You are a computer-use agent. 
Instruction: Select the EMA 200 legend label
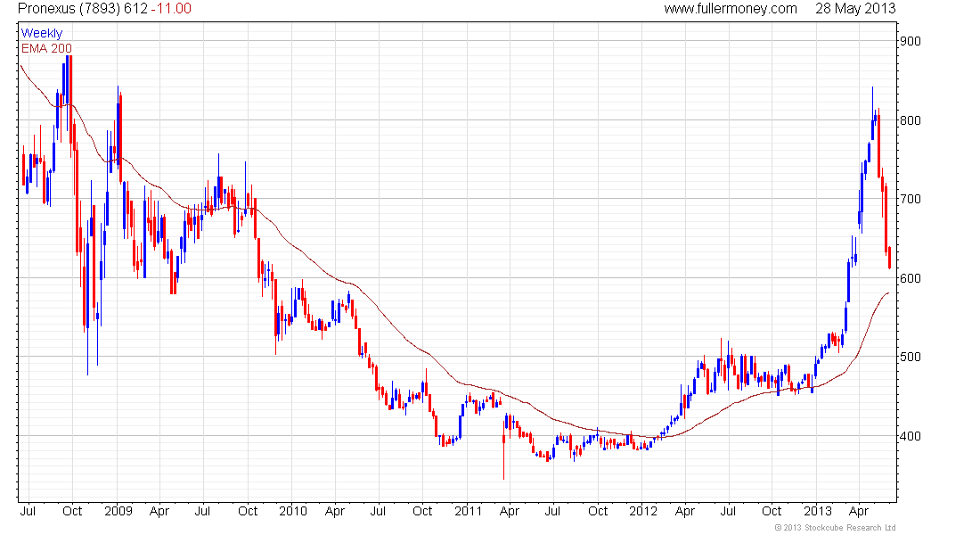46,48
